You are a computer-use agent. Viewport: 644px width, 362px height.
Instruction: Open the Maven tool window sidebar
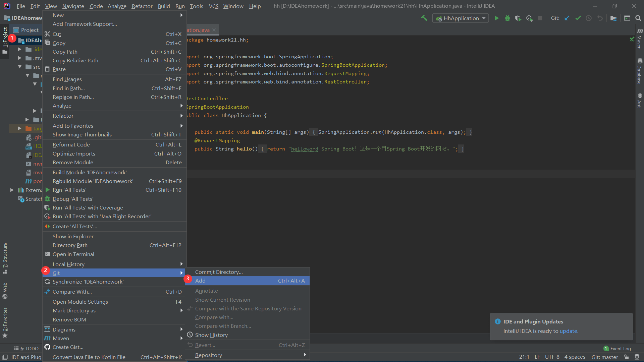639,40
